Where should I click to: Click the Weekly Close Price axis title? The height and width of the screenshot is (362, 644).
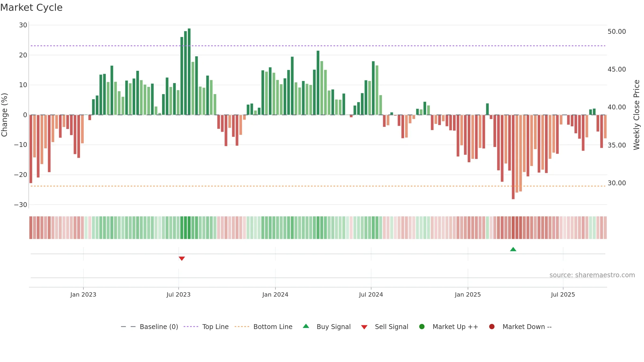(636, 115)
